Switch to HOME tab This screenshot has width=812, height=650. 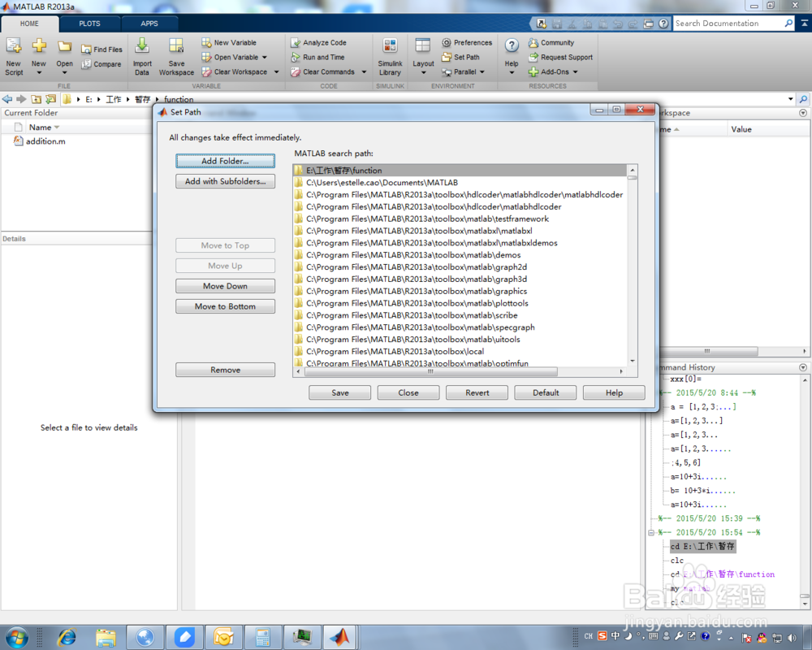point(29,24)
